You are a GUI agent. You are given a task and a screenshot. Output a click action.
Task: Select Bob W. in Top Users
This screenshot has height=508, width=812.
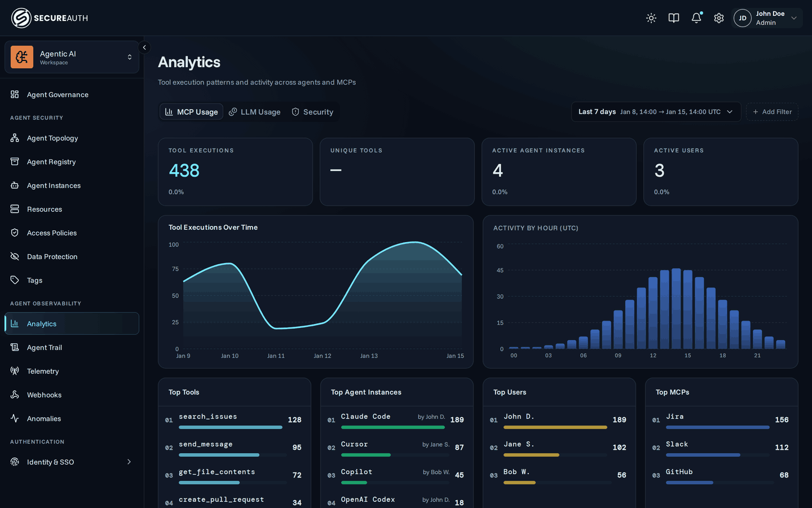click(x=559, y=475)
